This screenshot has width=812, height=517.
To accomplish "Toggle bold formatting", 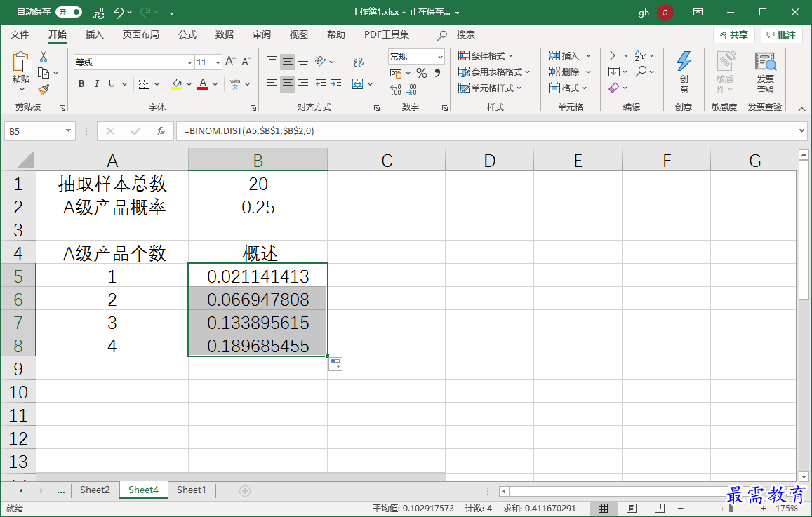I will 81,84.
